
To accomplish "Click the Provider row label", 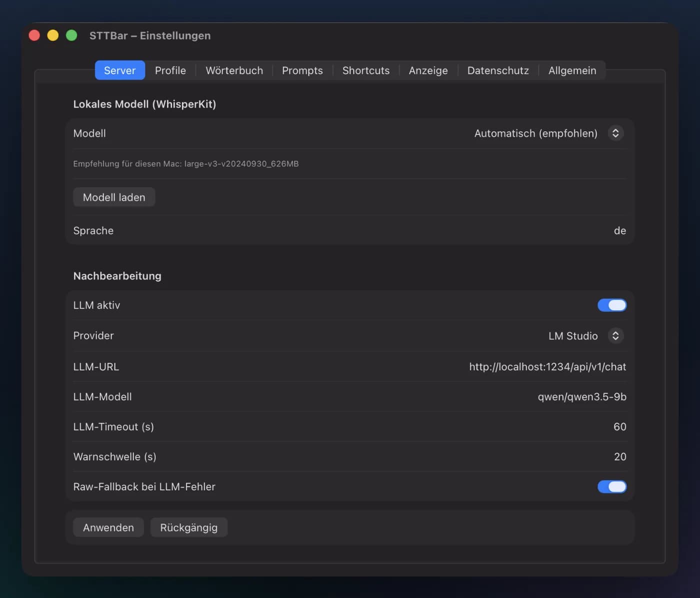I will click(x=93, y=336).
